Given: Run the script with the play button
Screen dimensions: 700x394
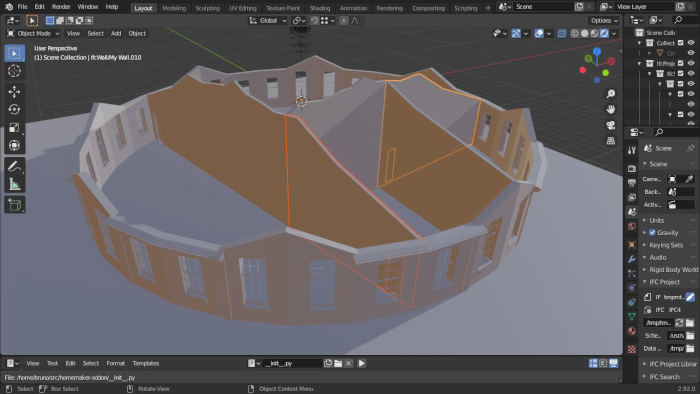Looking at the screenshot, I should [x=362, y=363].
